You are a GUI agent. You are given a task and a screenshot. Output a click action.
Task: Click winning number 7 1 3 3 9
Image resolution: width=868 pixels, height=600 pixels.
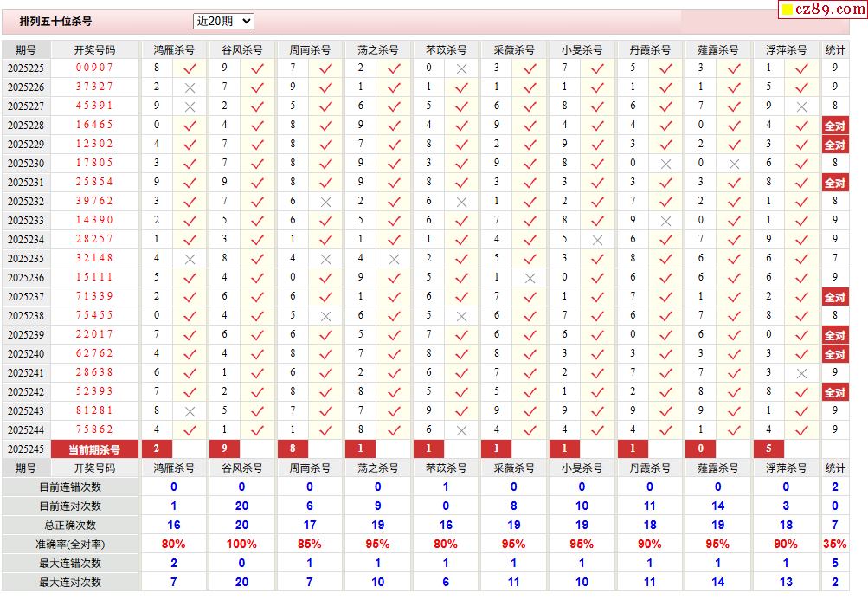pyautogui.click(x=94, y=296)
